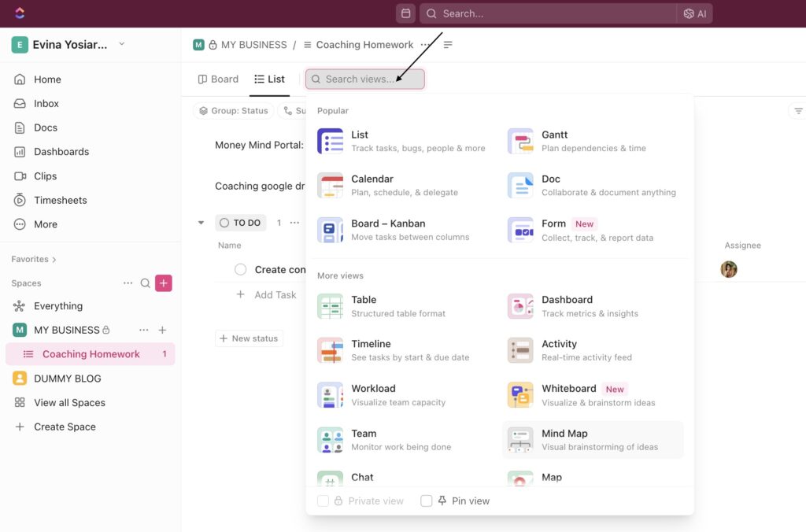Open Everything in Spaces
This screenshot has width=806, height=532.
(x=58, y=306)
